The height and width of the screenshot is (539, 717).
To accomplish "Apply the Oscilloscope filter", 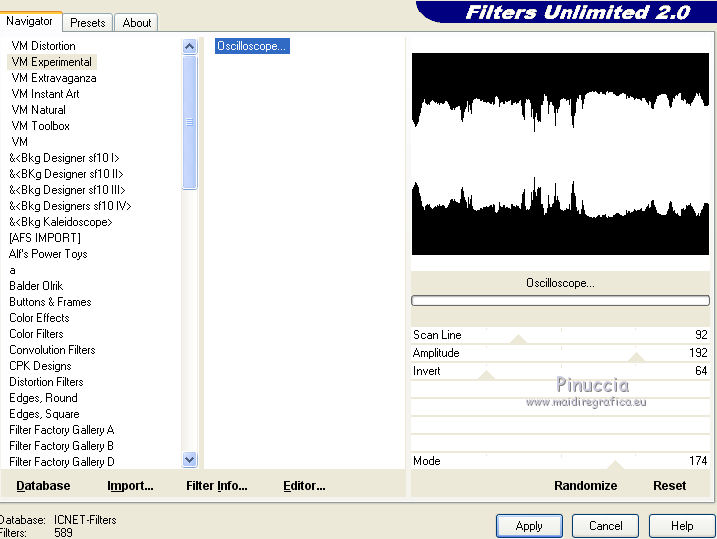I will (x=529, y=526).
